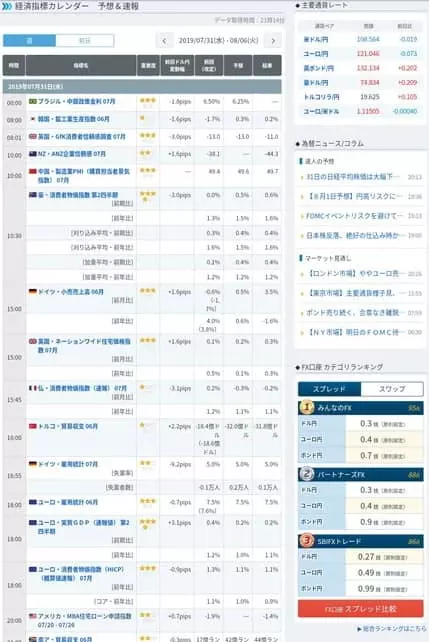The height and width of the screenshot is (642, 429).
Task: Open 総合ランキングはこちら link
Action: click(391, 628)
